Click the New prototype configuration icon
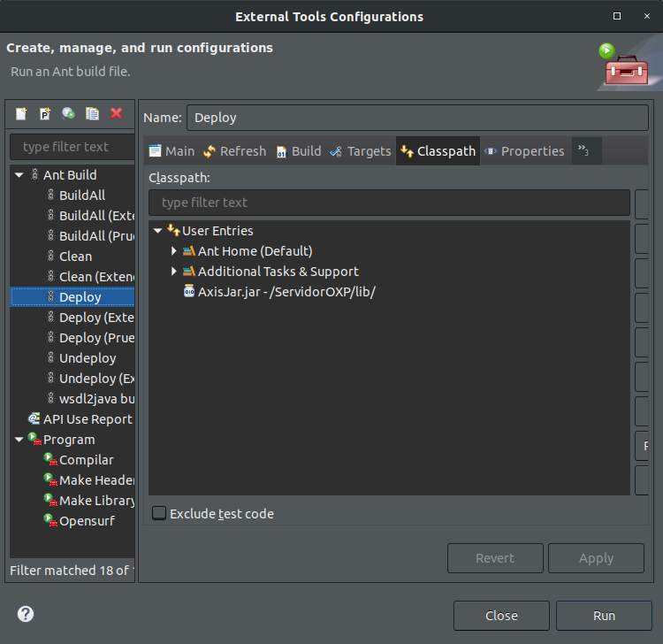 point(45,114)
